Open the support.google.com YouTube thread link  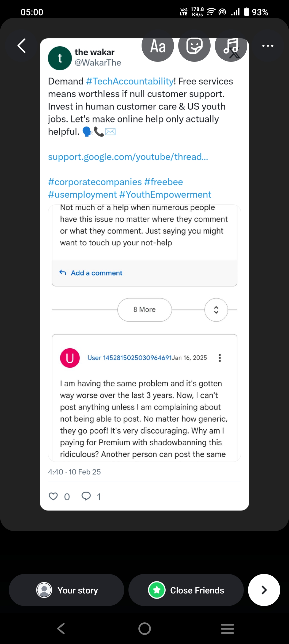(x=128, y=157)
